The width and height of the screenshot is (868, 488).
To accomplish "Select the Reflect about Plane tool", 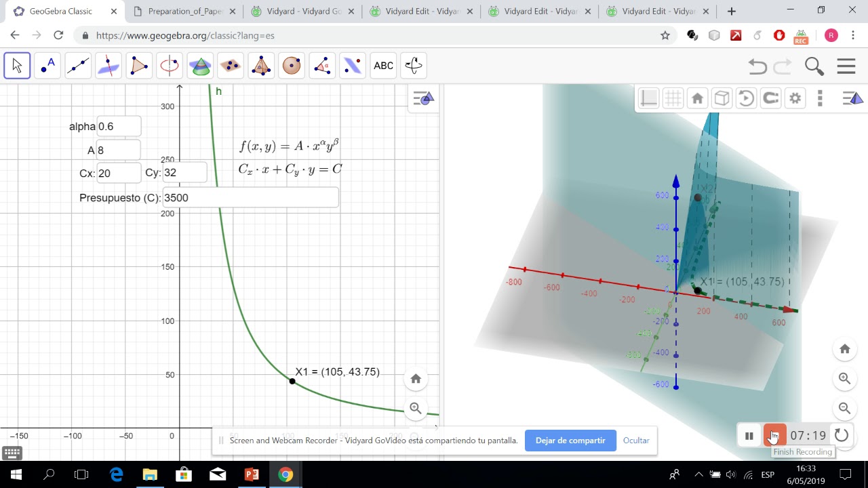I will 353,66.
